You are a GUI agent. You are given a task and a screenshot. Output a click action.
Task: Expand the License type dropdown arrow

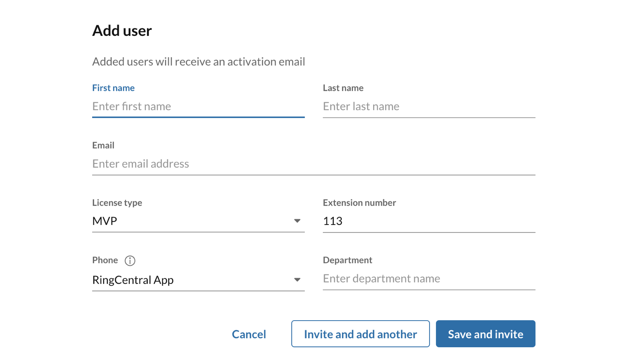(x=297, y=221)
